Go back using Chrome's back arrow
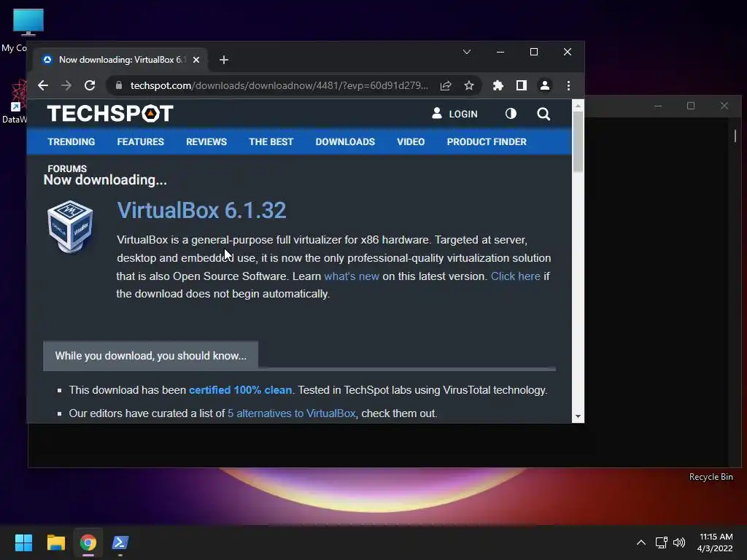This screenshot has width=747, height=560. [43, 86]
